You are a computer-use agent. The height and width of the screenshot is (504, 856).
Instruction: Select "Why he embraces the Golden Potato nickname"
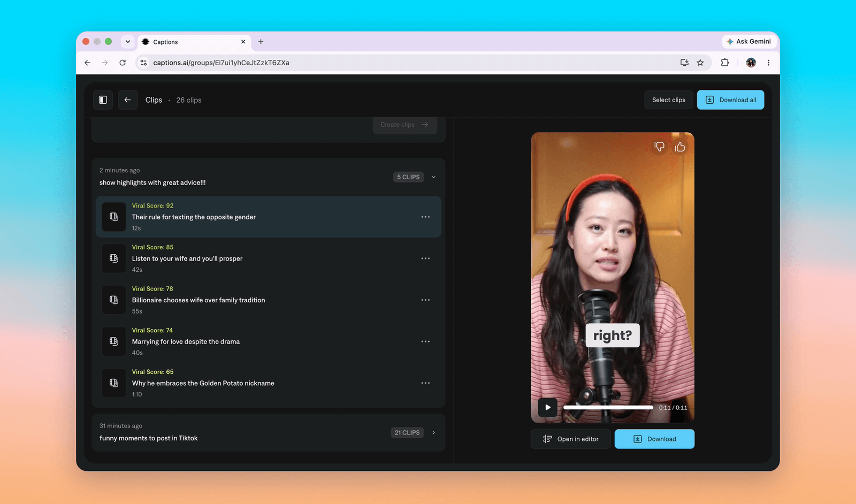[x=269, y=383]
